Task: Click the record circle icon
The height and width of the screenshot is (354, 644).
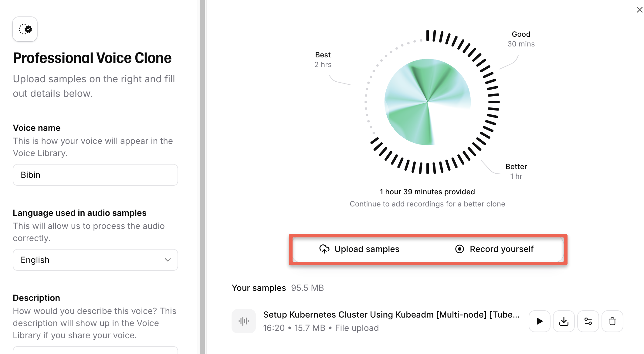Action: point(459,249)
